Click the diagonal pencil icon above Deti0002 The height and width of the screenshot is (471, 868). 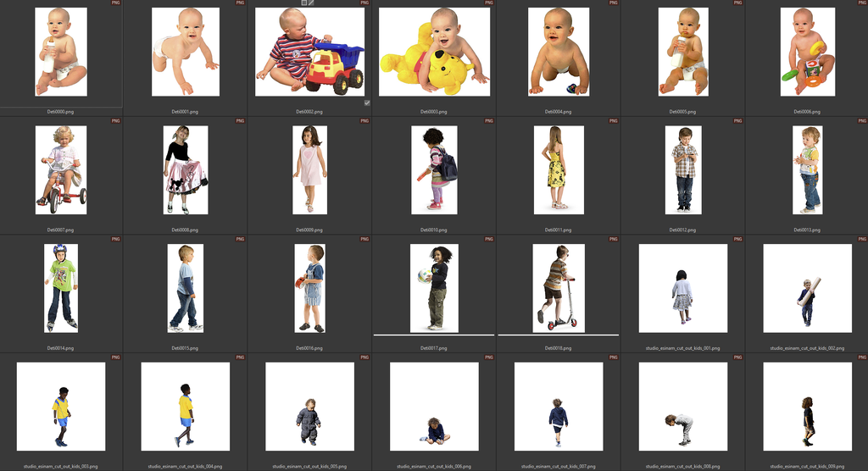tap(311, 3)
